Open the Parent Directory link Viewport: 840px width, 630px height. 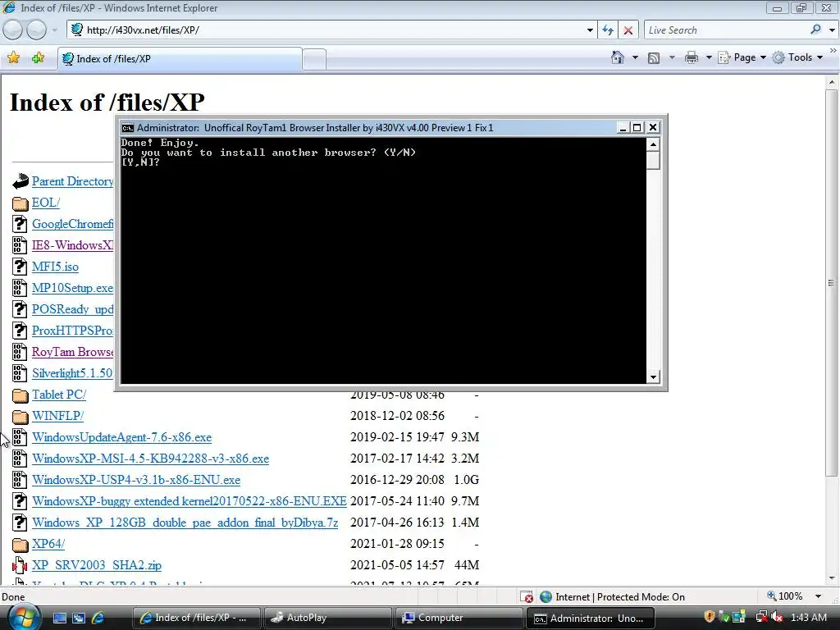pos(72,181)
